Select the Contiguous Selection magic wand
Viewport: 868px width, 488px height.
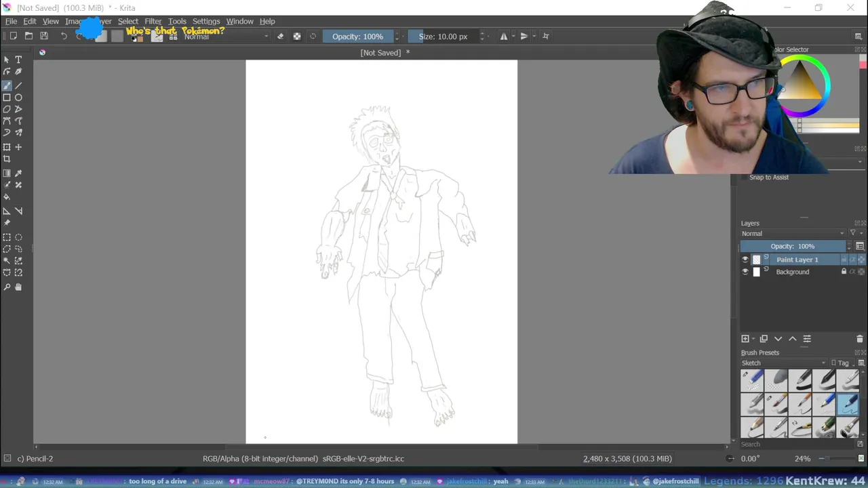tap(7, 260)
